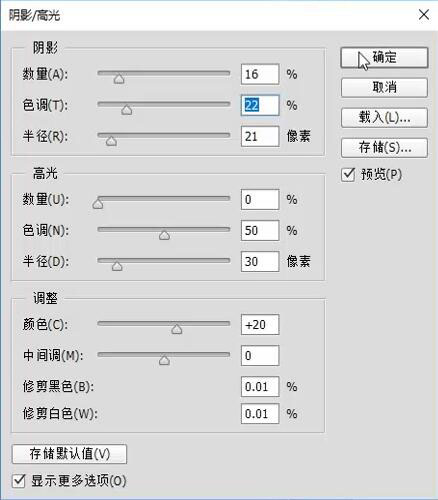Click the 颜色(C) +20 value field
438x500 pixels.
coord(260,325)
